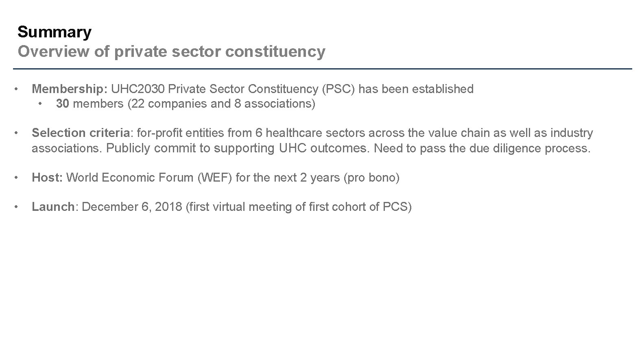The image size is (644, 362).
Task: Click the bold "Launch" label
Action: tap(53, 207)
